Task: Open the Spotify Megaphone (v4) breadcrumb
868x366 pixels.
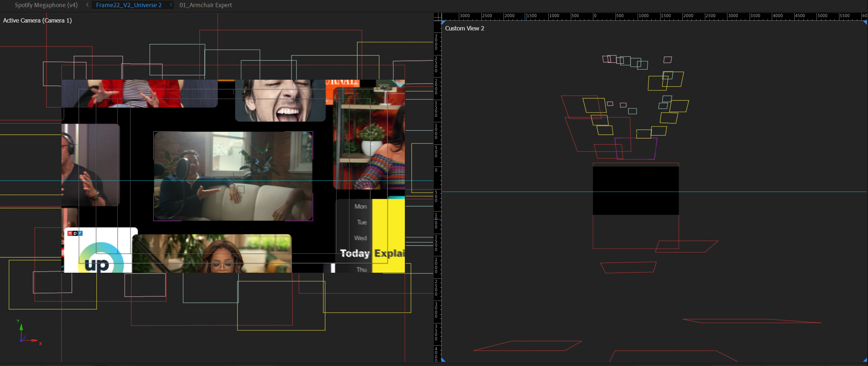Action: (x=46, y=5)
